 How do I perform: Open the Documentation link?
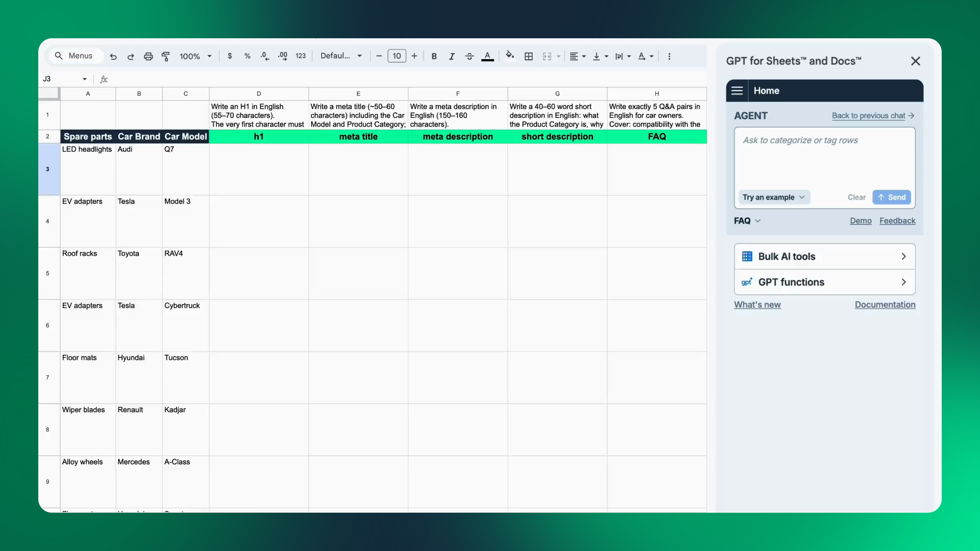click(x=885, y=305)
